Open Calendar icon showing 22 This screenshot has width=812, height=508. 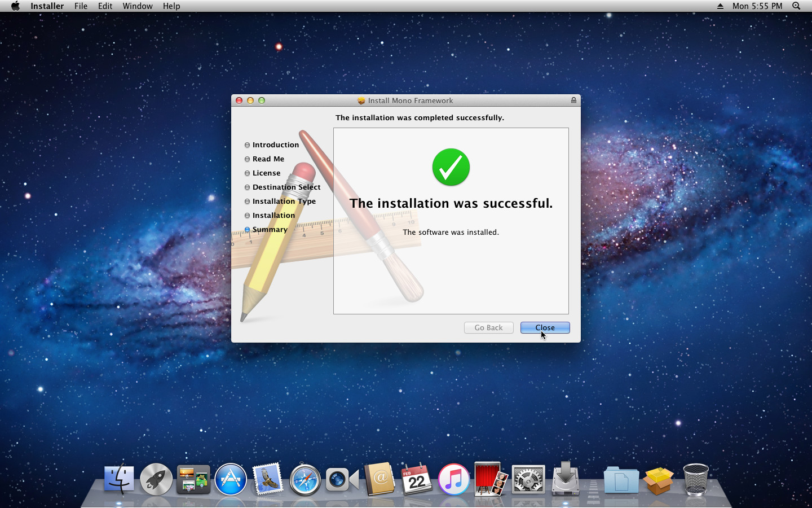[x=416, y=480]
